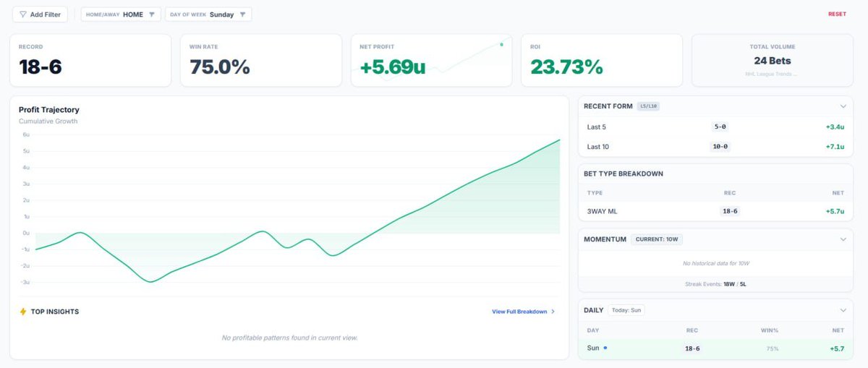Click the funnel icon on Sunday filter
Screen dimensions: 868x368
coord(242,14)
